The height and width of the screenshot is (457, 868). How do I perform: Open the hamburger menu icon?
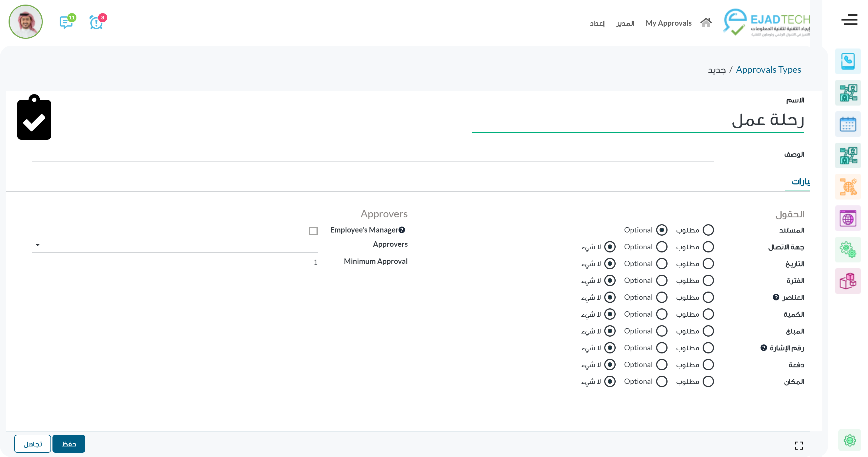pyautogui.click(x=849, y=20)
